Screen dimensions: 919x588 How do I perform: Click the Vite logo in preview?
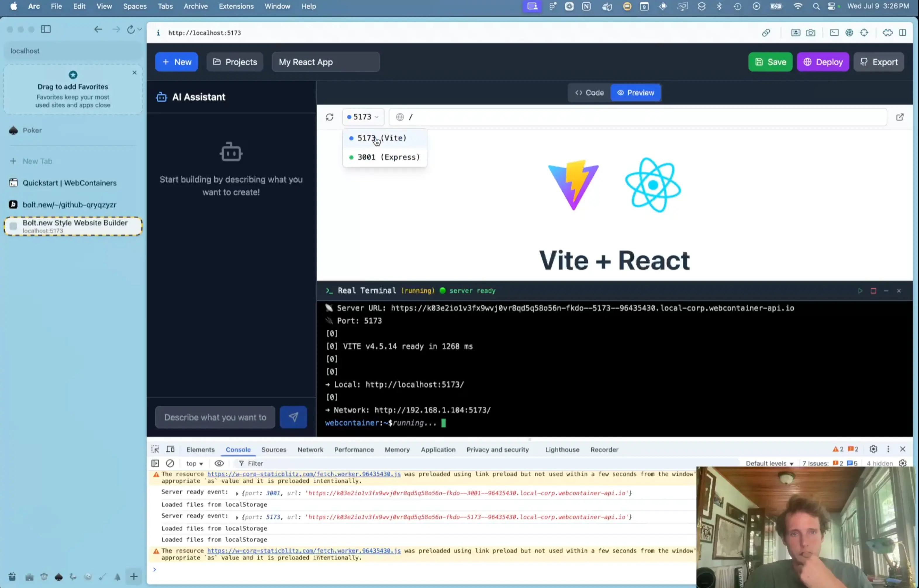point(573,185)
